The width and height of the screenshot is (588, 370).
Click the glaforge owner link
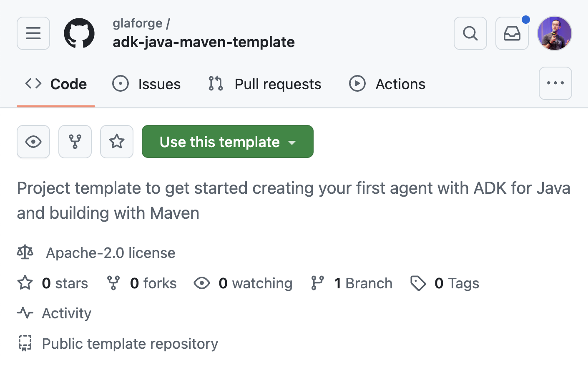(x=138, y=23)
